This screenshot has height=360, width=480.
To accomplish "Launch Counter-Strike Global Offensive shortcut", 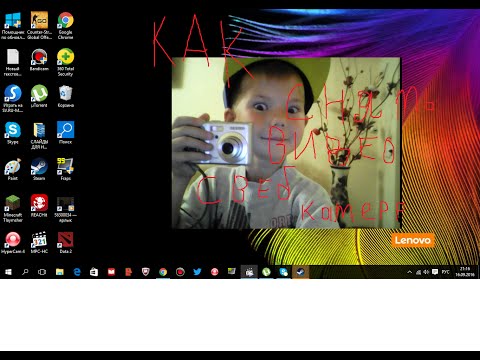I will [x=39, y=25].
